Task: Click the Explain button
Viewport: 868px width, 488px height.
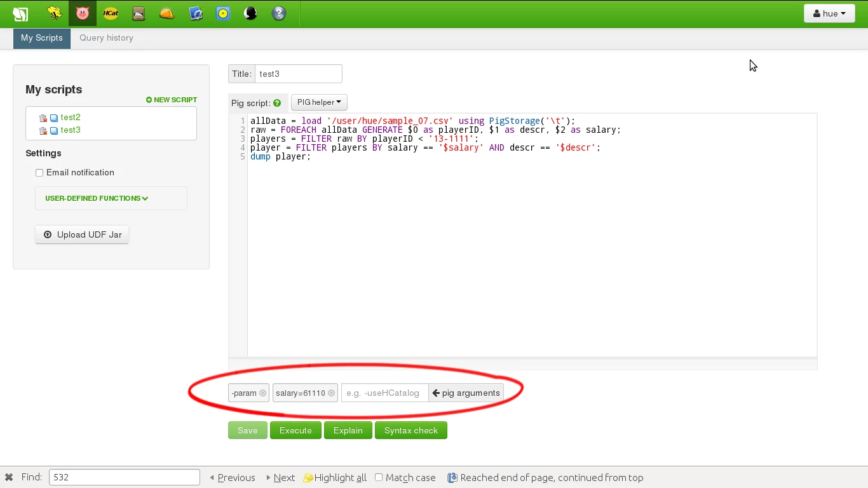Action: click(x=348, y=430)
